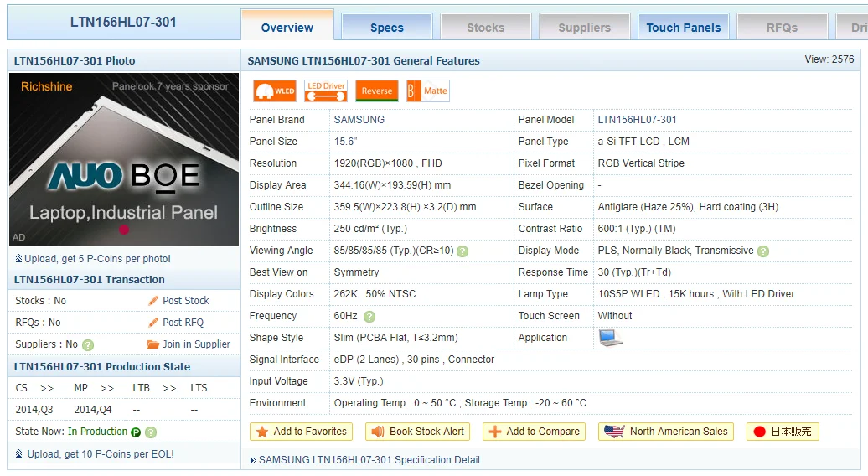868x476 pixels.
Task: Click the green P production state icon
Action: 136,432
